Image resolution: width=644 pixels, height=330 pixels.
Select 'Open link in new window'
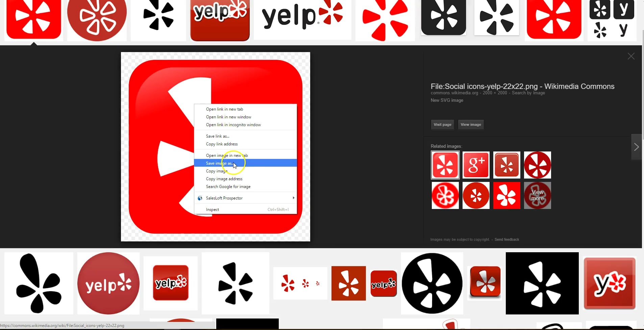(245, 117)
